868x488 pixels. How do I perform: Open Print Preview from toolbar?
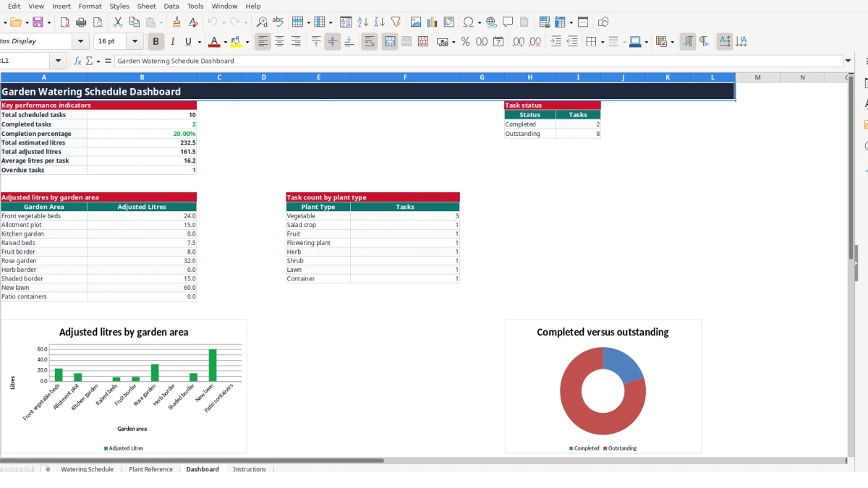97,22
